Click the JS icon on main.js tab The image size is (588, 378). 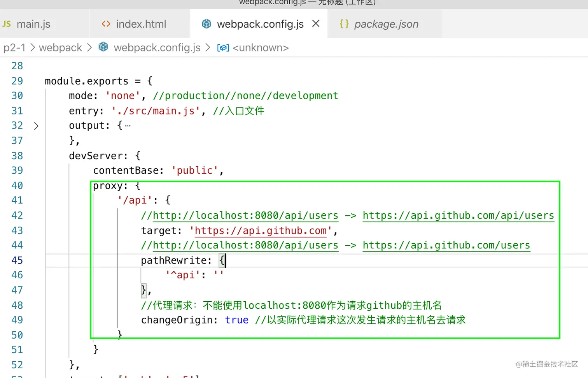tap(7, 24)
